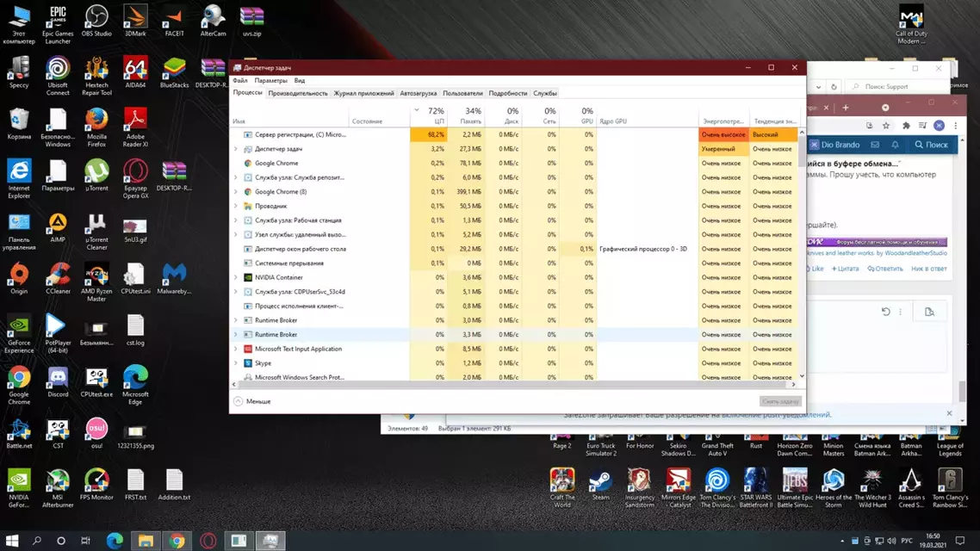This screenshot has height=551, width=980.
Task: Select Сервер регистрации process row
Action: 514,134
